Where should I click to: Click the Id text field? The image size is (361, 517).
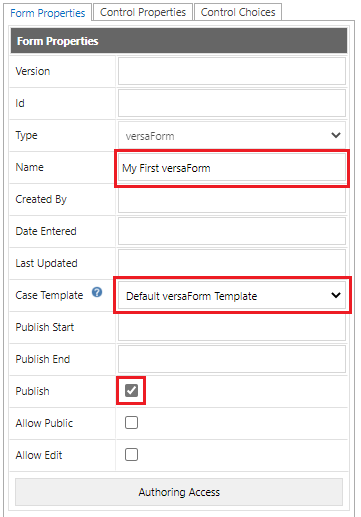point(232,103)
